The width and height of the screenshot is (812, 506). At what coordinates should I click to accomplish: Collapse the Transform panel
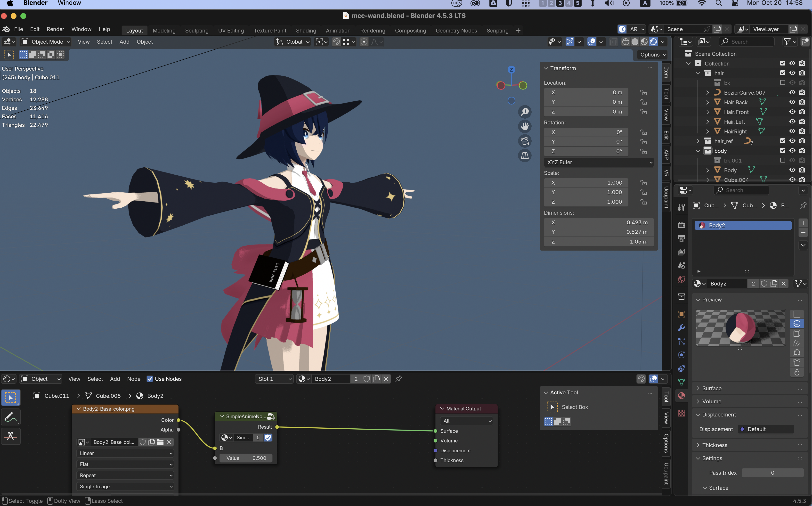point(546,68)
